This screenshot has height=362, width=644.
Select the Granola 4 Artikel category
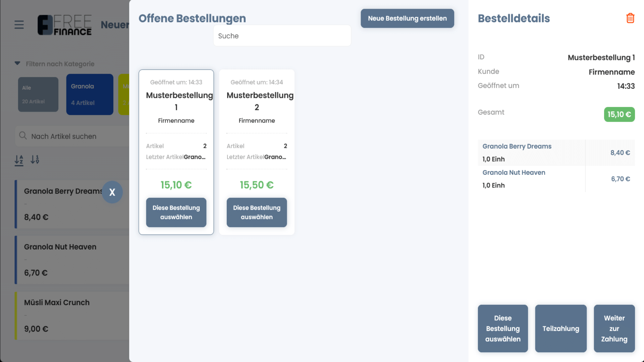click(x=90, y=95)
